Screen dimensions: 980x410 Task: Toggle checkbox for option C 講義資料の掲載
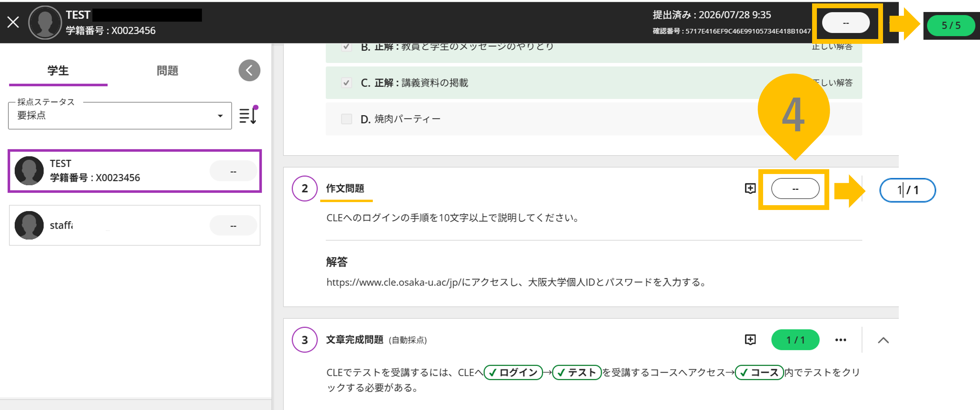tap(346, 83)
